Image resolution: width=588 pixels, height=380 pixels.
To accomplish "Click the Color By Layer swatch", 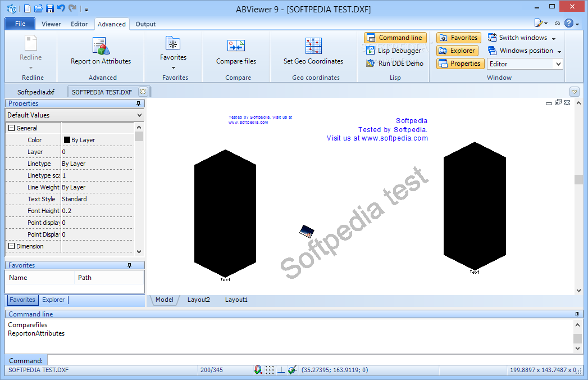I will pos(67,139).
